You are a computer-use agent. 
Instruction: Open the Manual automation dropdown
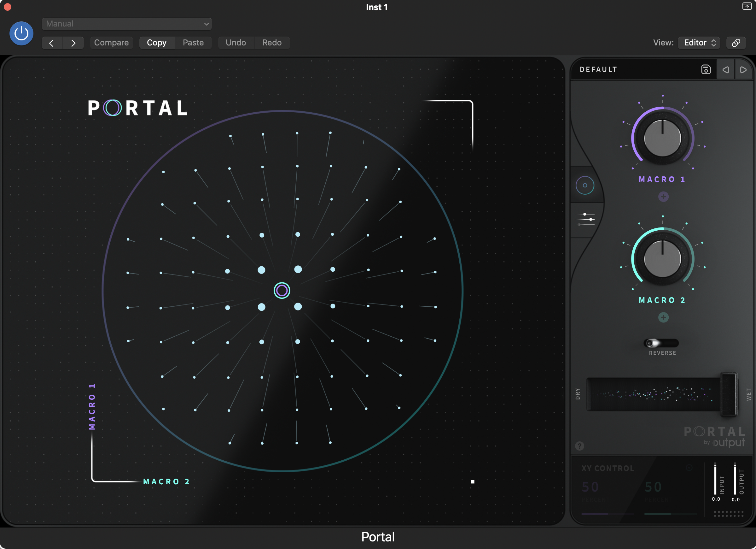127,24
